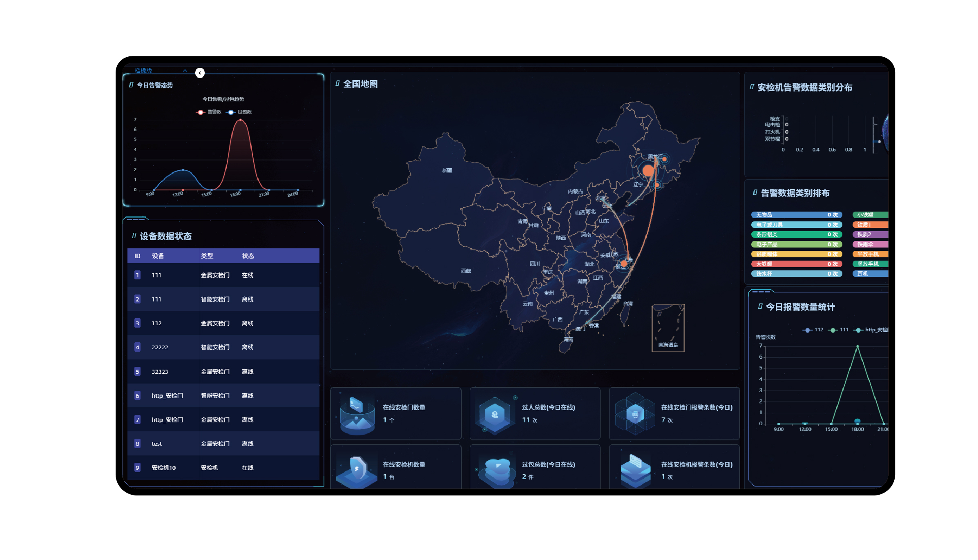The height and width of the screenshot is (560, 978).
Task: Click the 类型 column header
Action: pyautogui.click(x=207, y=256)
